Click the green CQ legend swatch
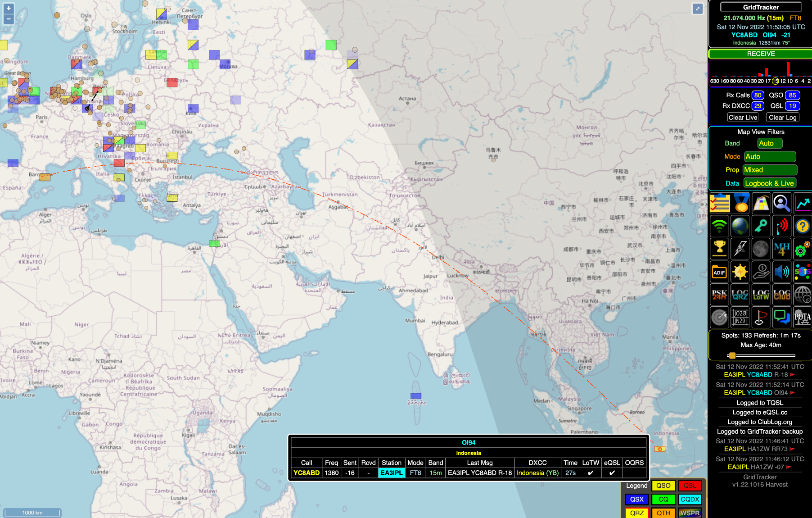812x518 pixels. pyautogui.click(x=663, y=499)
